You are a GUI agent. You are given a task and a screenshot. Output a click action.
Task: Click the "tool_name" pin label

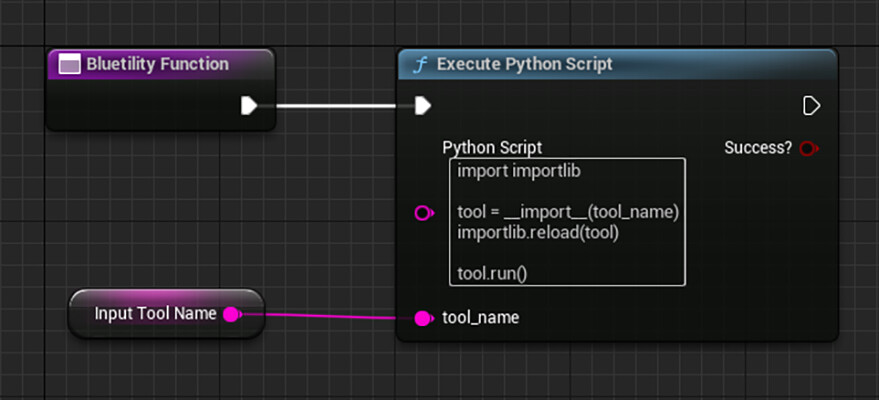[480, 318]
